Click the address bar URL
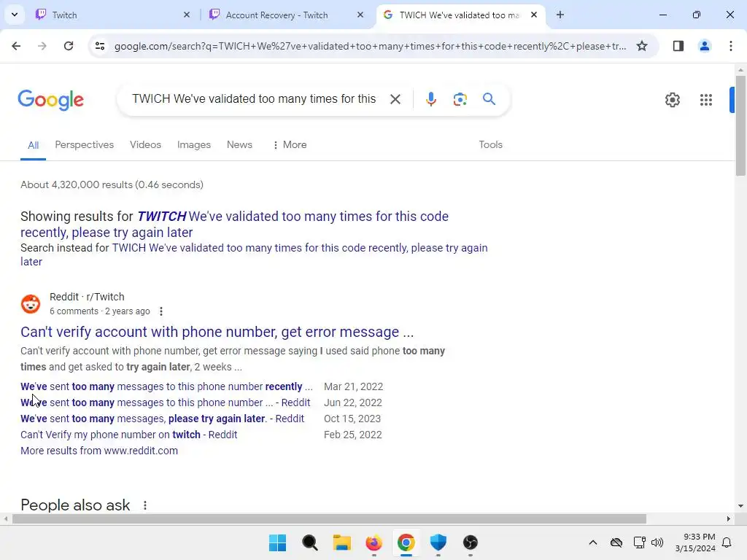The height and width of the screenshot is (560, 747). pos(370,46)
